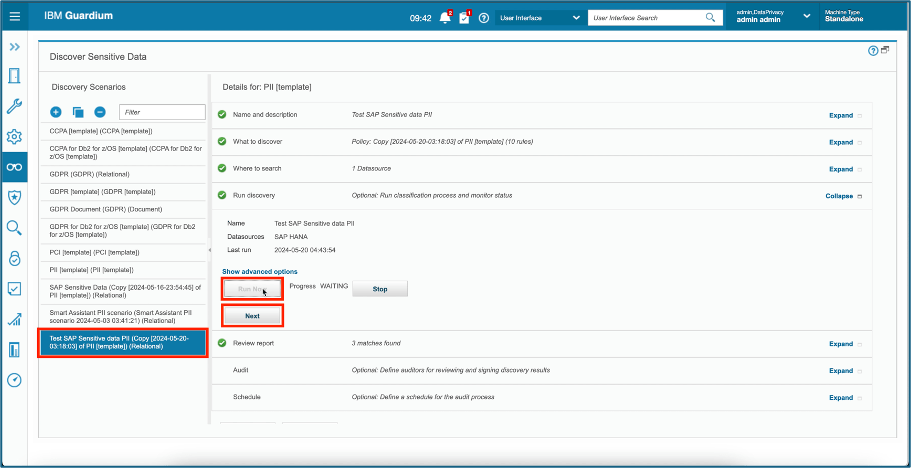Open the gear Manage sidebar icon

click(15, 137)
